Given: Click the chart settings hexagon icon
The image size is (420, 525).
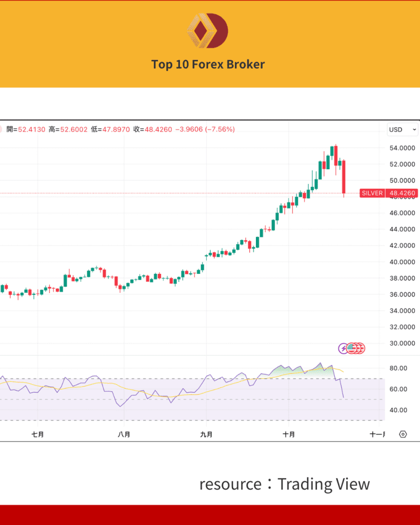Looking at the screenshot, I should (x=403, y=434).
